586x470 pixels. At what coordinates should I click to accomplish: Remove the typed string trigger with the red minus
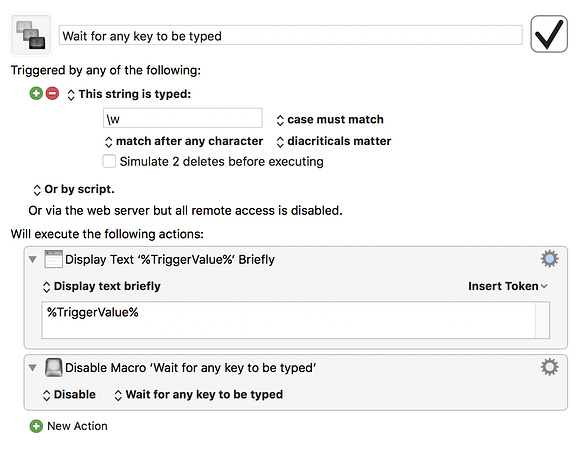[x=52, y=93]
